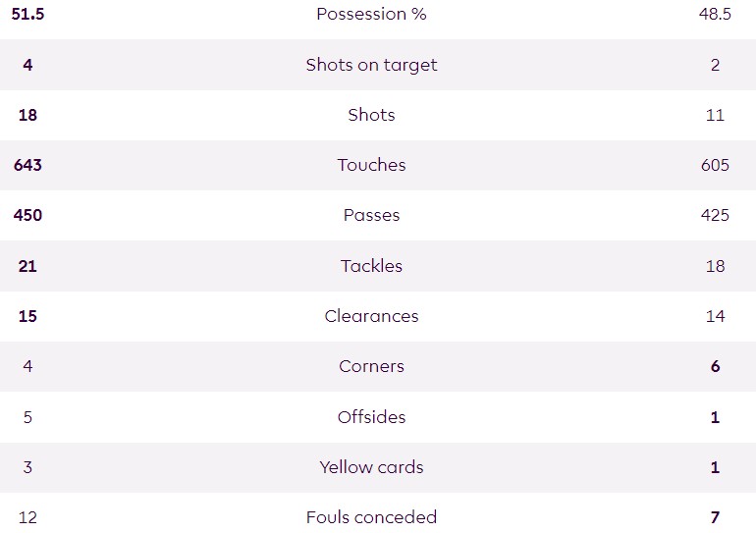Click the 643 touches value
This screenshot has width=756, height=533.
[27, 165]
